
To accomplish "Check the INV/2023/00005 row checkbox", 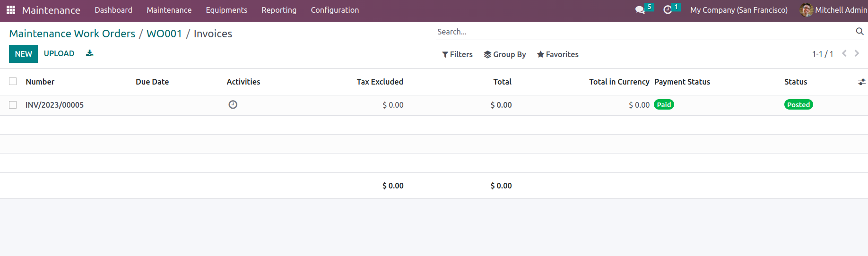I will point(13,105).
